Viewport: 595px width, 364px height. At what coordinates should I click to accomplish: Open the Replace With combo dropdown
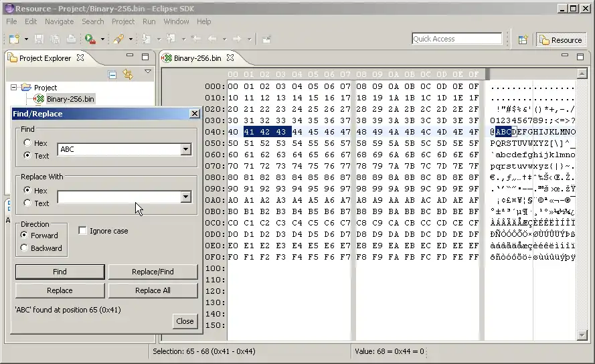185,197
